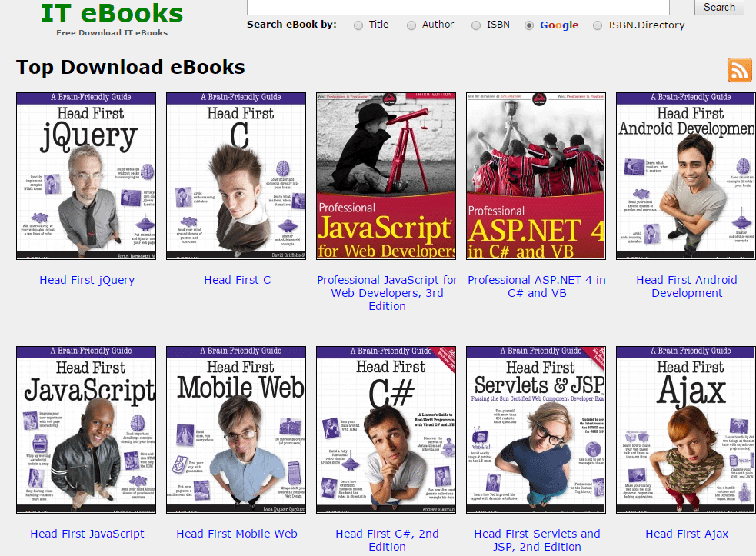Follow the Head First Ajax title link
The image size is (756, 556).
(687, 534)
